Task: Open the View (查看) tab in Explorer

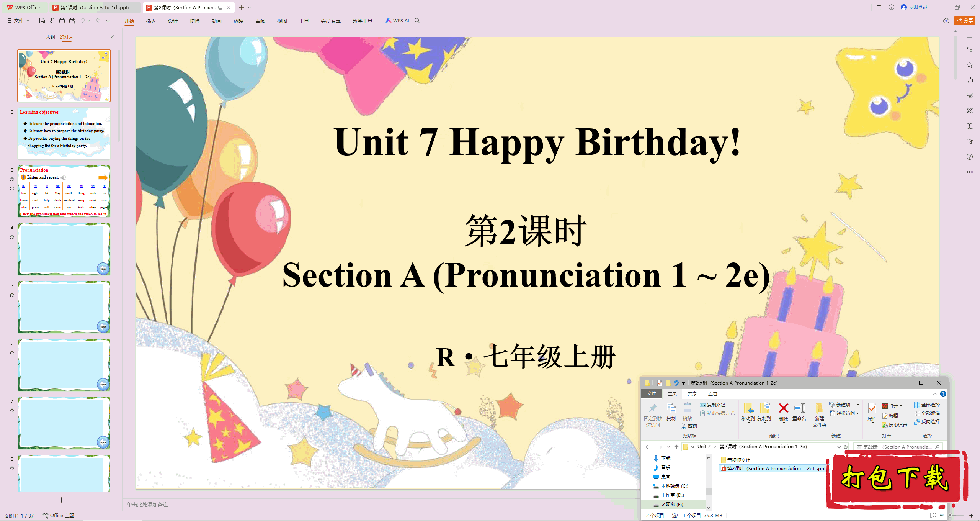Action: 712,394
